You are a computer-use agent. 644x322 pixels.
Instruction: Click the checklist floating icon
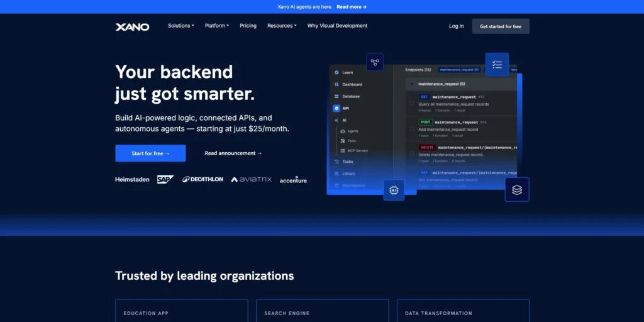coord(497,65)
